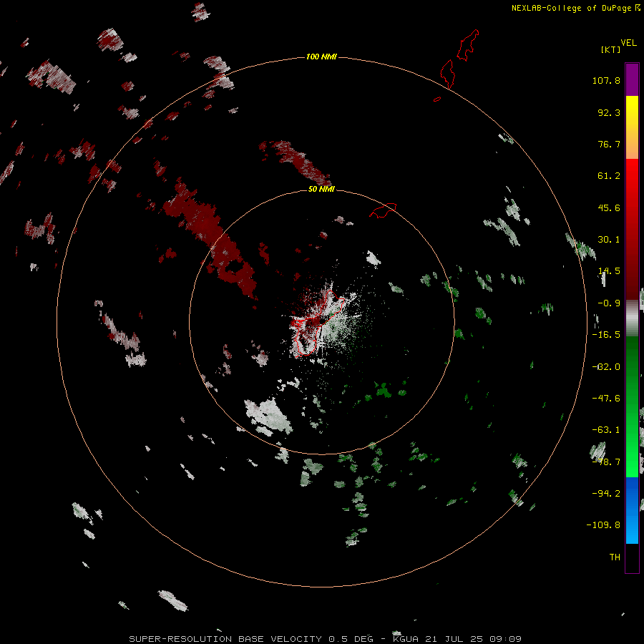
Task: Click the small island outline beside the 50 NMI label
Action: (383, 210)
